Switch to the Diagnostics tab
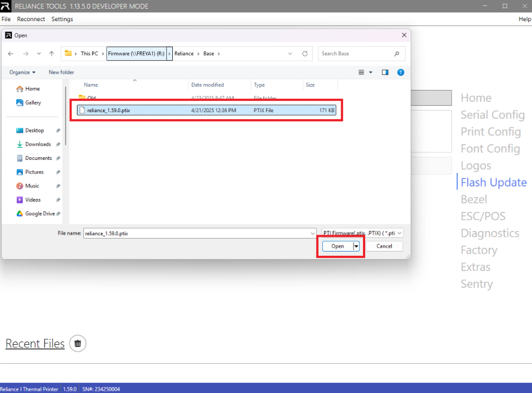This screenshot has height=393, width=532. coord(490,233)
